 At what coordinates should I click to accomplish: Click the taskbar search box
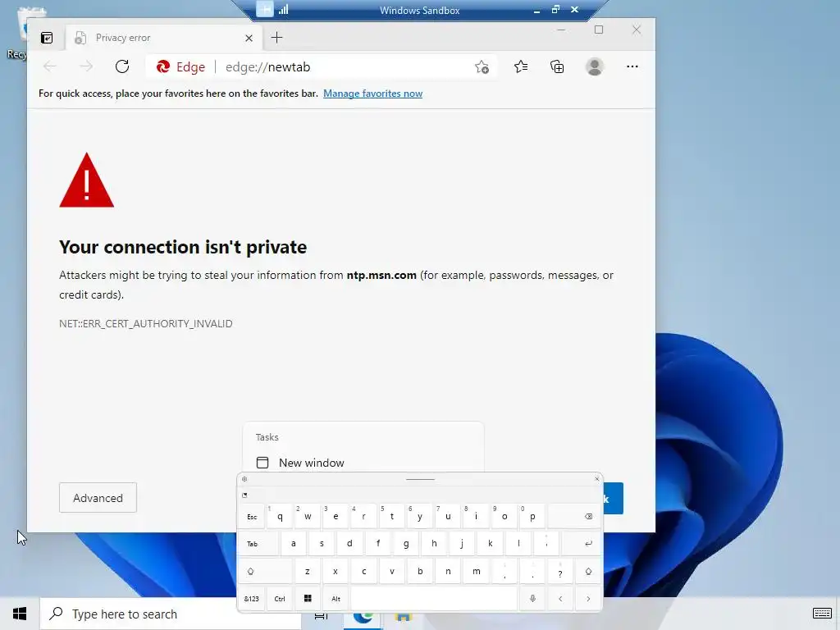[x=171, y=614]
